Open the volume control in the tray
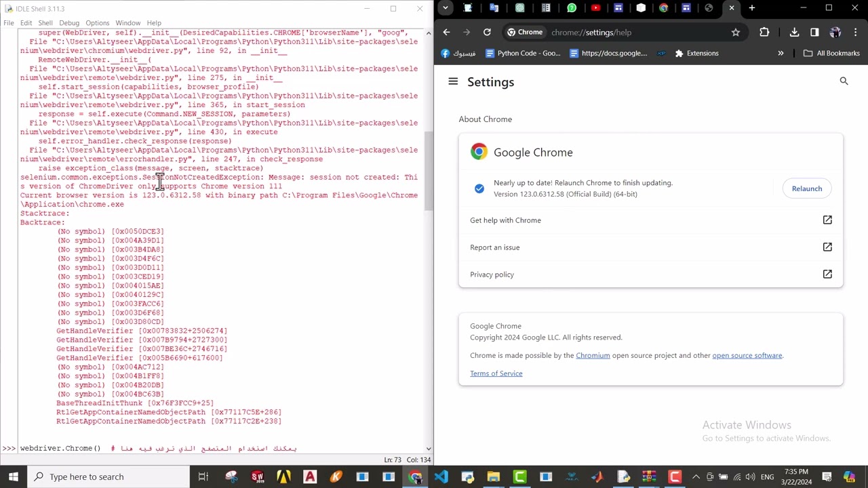The height and width of the screenshot is (488, 868). [x=751, y=476]
